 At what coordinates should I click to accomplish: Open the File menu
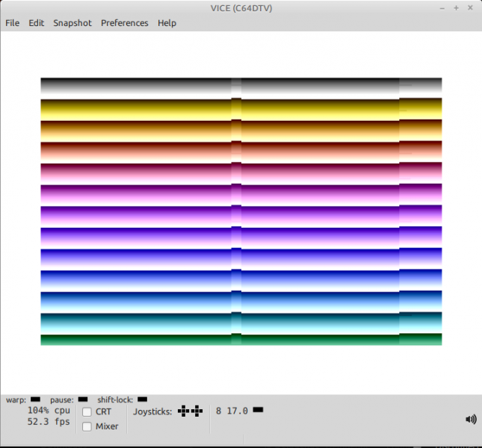(x=13, y=23)
